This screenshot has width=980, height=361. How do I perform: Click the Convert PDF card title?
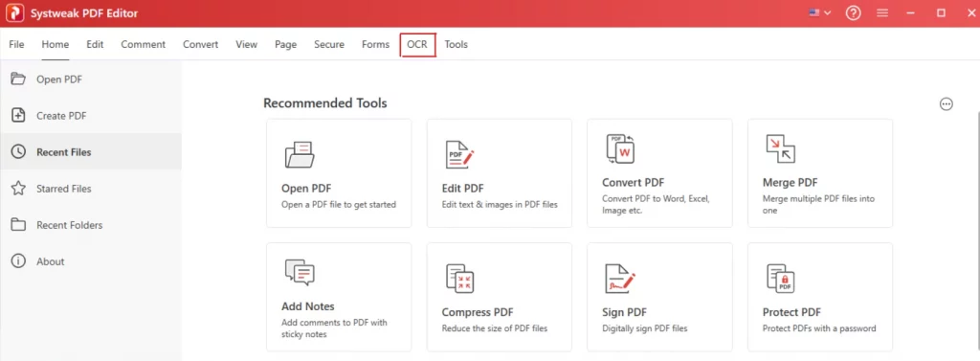(634, 183)
